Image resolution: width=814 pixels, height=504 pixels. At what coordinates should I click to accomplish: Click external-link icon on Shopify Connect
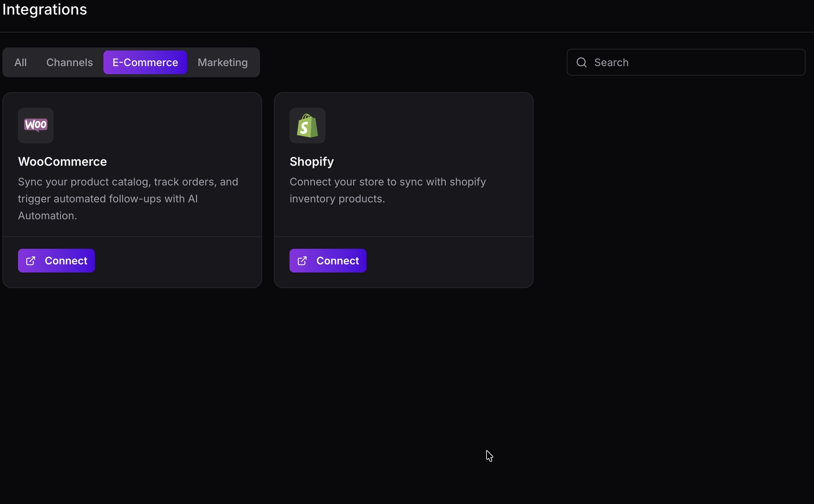(302, 261)
